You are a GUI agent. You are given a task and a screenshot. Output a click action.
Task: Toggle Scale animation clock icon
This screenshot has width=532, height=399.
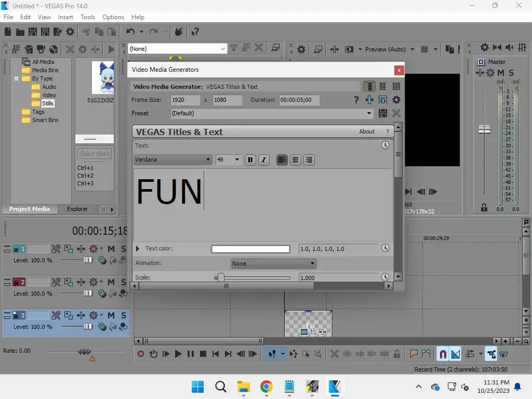[x=385, y=277]
